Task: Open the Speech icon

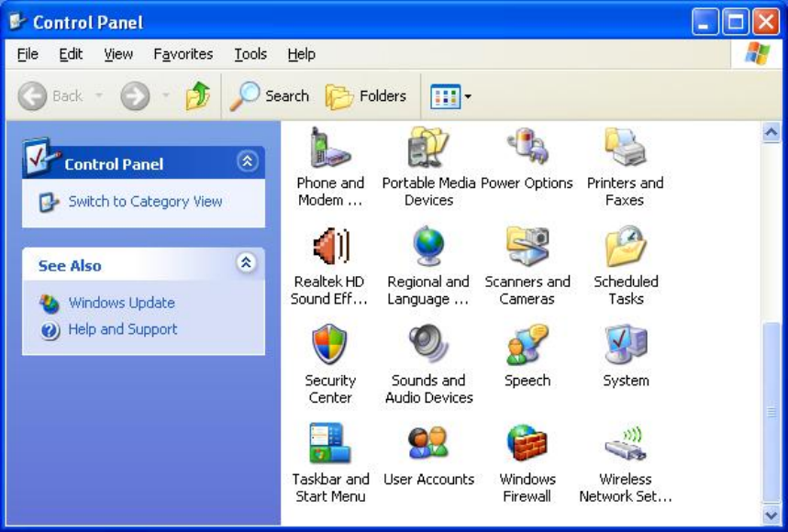Action: pyautogui.click(x=527, y=344)
